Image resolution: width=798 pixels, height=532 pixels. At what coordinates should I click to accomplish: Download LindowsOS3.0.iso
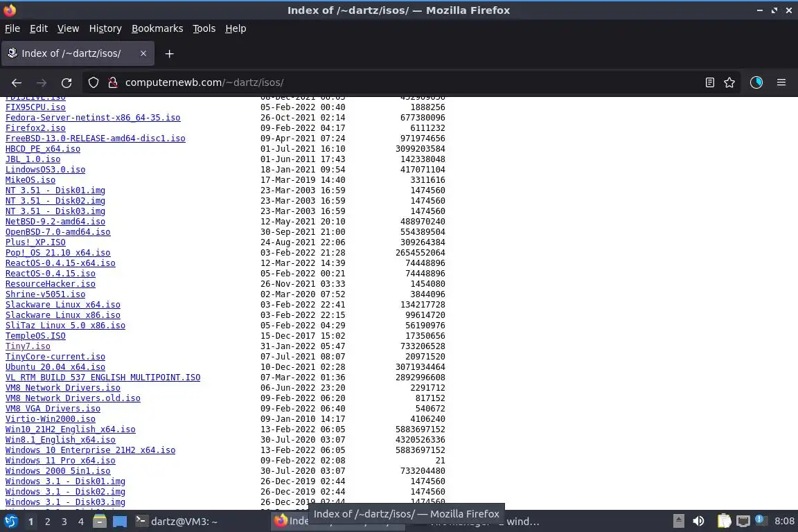pyautogui.click(x=45, y=170)
